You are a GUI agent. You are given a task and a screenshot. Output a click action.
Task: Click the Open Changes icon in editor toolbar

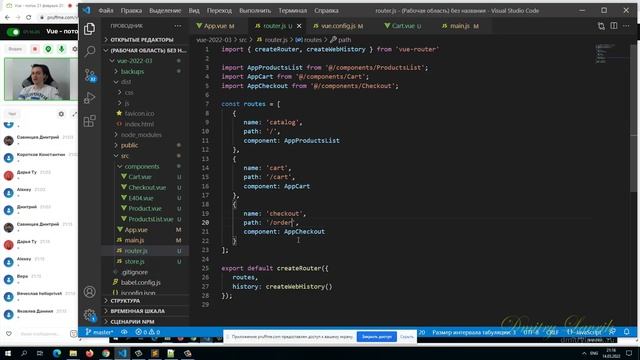601,26
